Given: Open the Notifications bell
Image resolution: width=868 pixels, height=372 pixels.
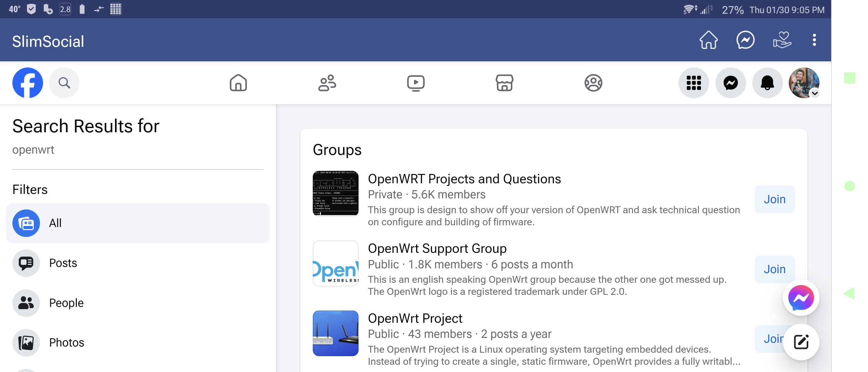Looking at the screenshot, I should point(767,83).
